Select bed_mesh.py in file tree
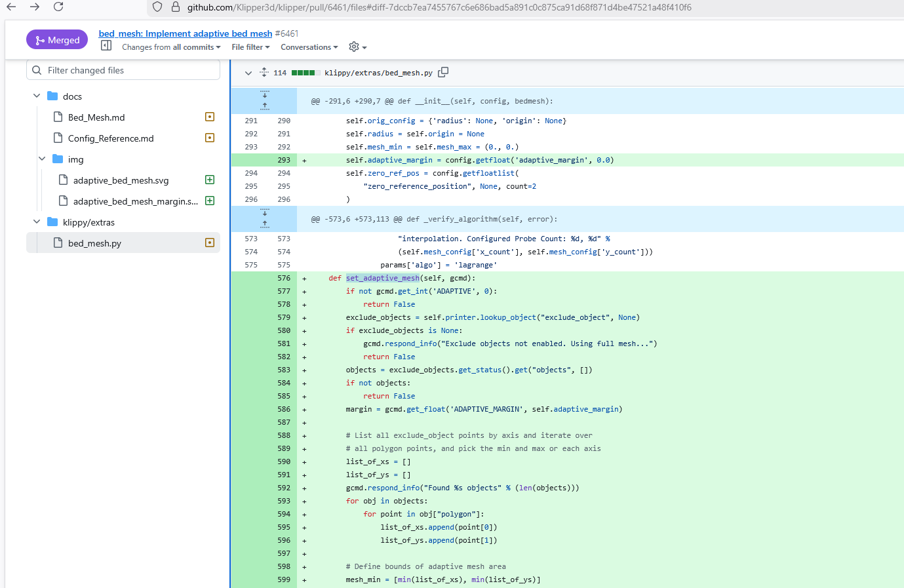 coord(94,243)
